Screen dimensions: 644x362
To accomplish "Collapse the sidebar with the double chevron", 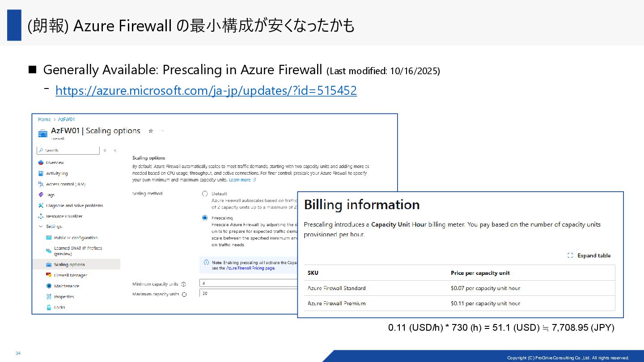I will tap(115, 151).
